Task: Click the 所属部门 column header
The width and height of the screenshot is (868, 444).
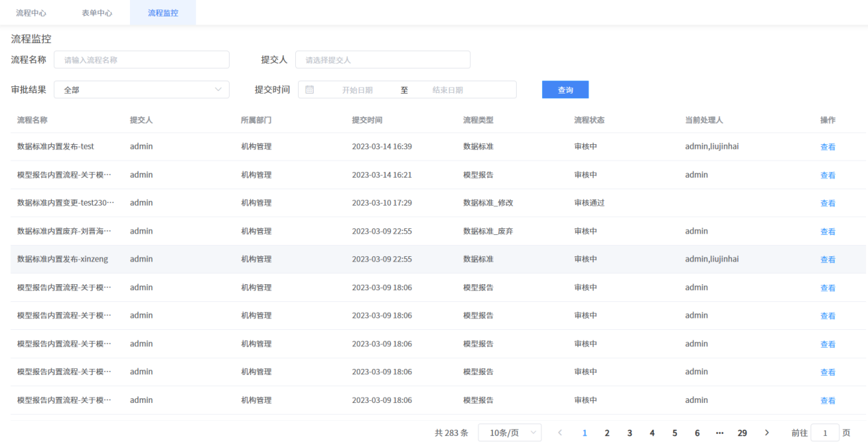Action: coord(256,120)
